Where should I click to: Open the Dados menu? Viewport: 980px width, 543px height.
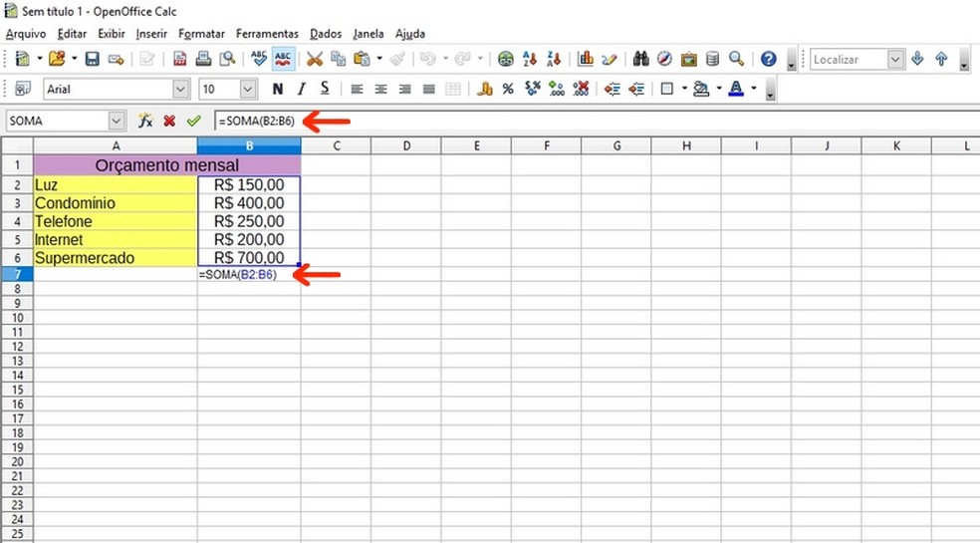click(326, 34)
